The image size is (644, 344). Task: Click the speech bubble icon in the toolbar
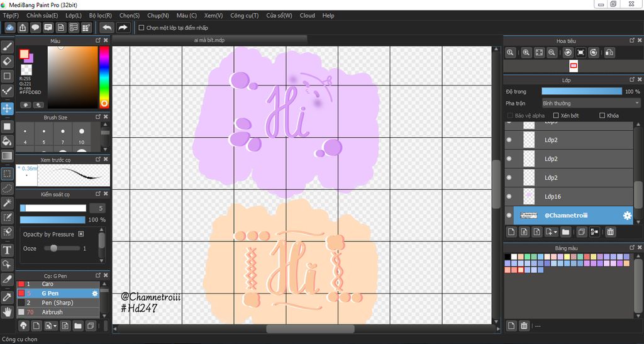35,28
